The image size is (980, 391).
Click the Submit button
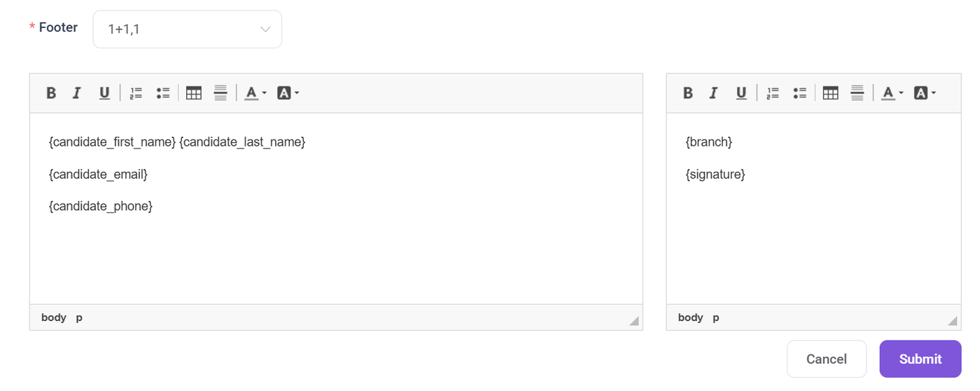click(x=920, y=359)
